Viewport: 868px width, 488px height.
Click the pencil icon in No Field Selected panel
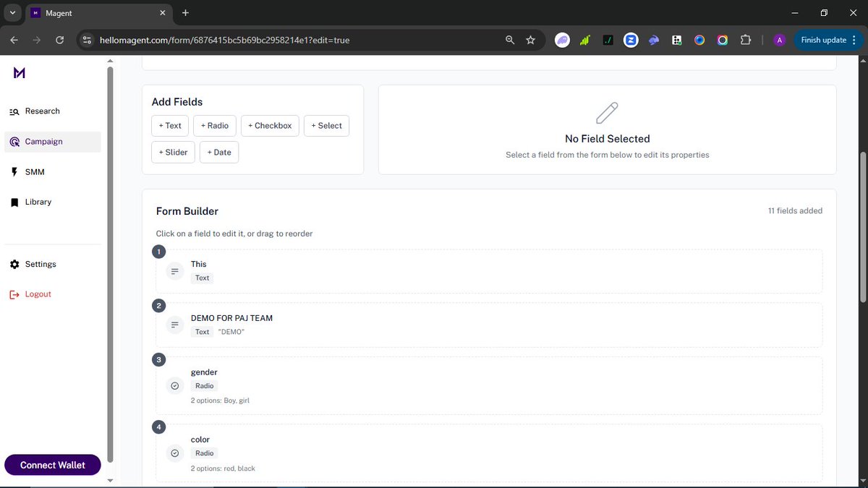point(607,113)
